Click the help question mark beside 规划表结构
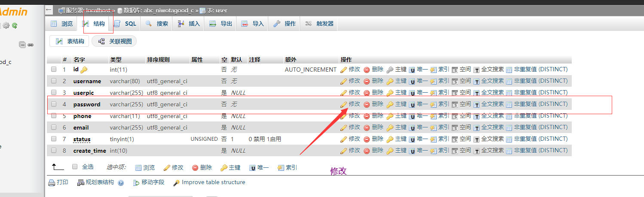644x197 pixels. tap(121, 183)
